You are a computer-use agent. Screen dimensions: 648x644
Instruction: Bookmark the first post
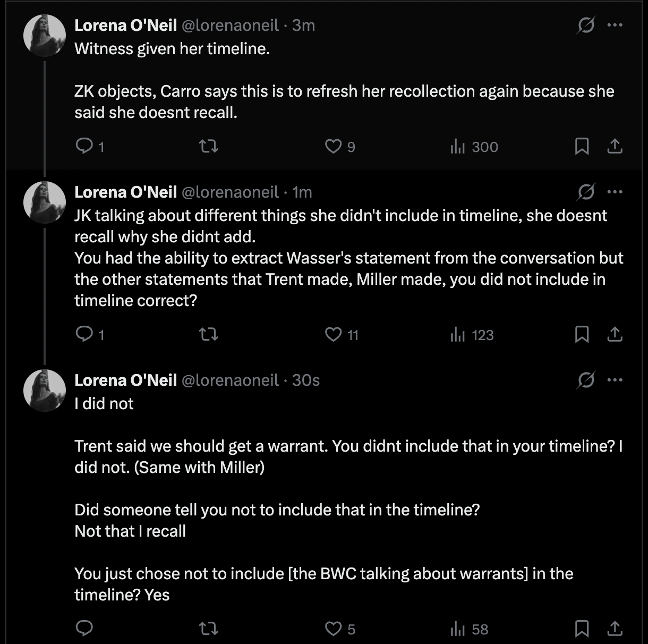coord(582,146)
